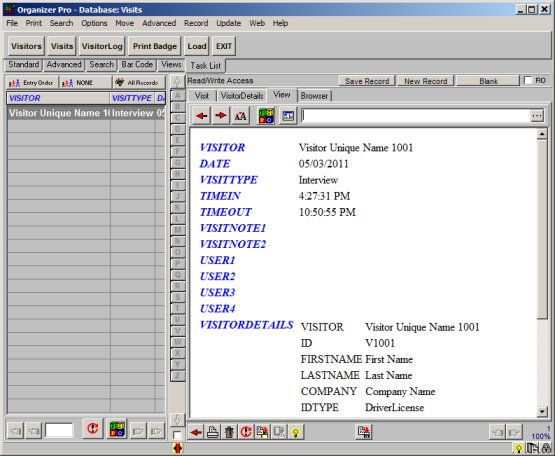
Task: Select the Visitor Unique Name row in list
Action: 86,113
